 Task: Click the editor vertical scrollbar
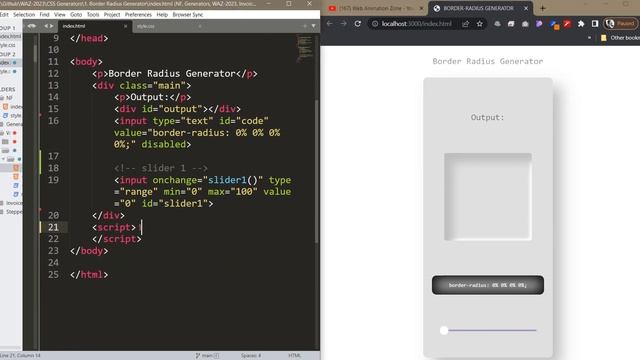click(x=316, y=171)
